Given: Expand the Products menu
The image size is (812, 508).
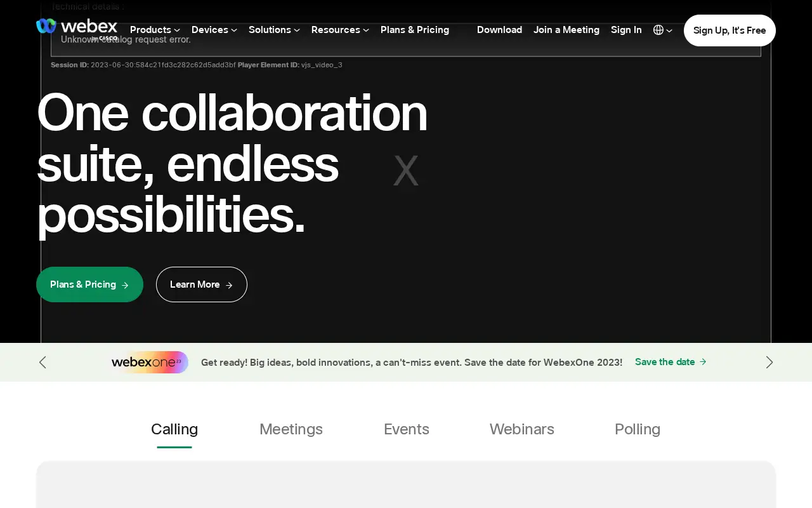Looking at the screenshot, I should pos(155,30).
